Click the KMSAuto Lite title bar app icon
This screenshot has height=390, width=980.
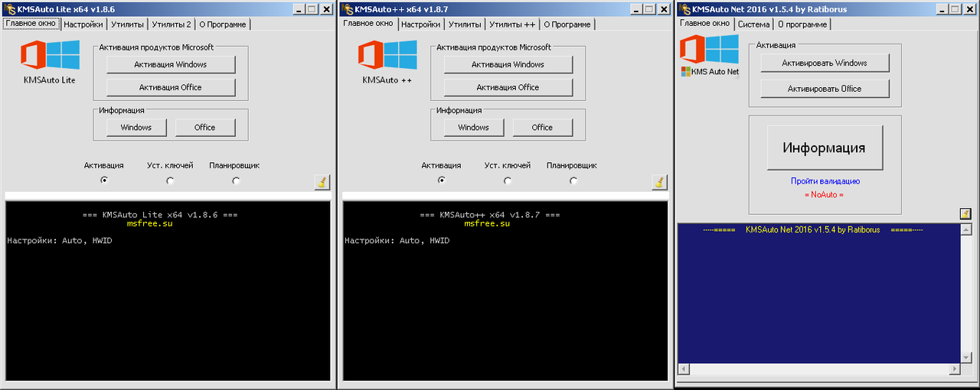pyautogui.click(x=9, y=9)
